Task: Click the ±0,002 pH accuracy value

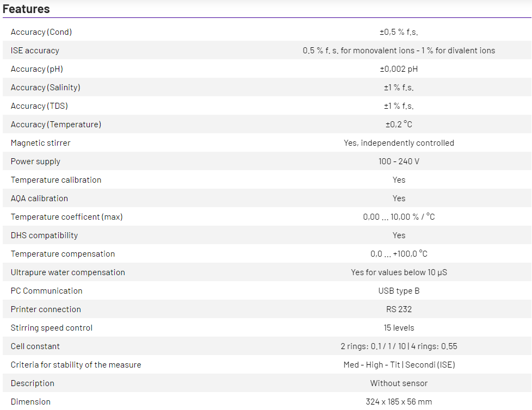Action: [x=399, y=69]
